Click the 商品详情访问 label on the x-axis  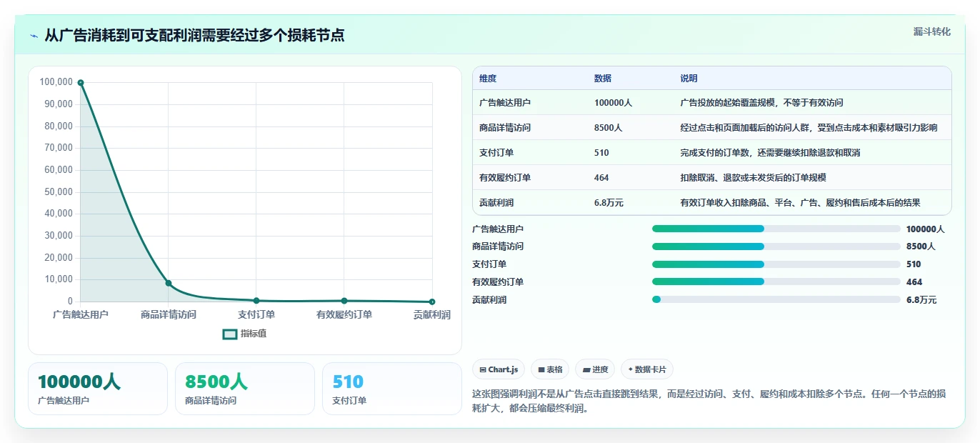pos(169,314)
